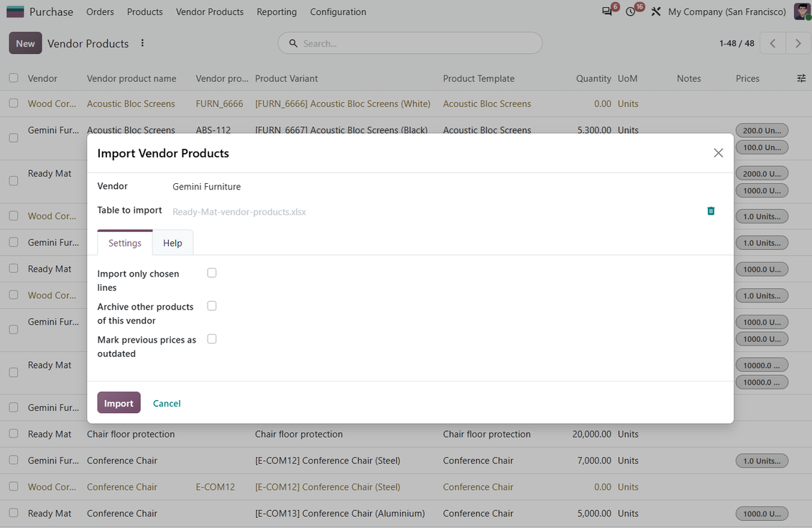
Task: Sort by Vendor product name column
Action: click(x=132, y=78)
